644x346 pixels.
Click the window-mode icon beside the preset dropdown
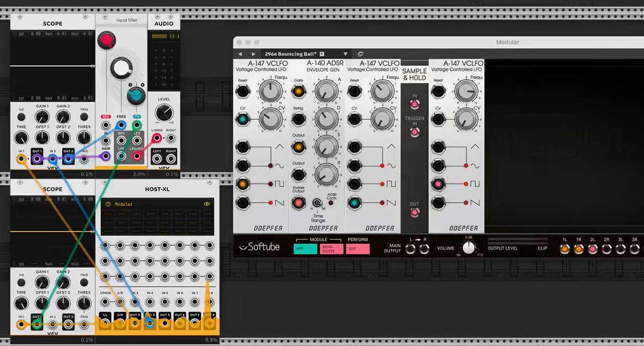click(x=360, y=54)
